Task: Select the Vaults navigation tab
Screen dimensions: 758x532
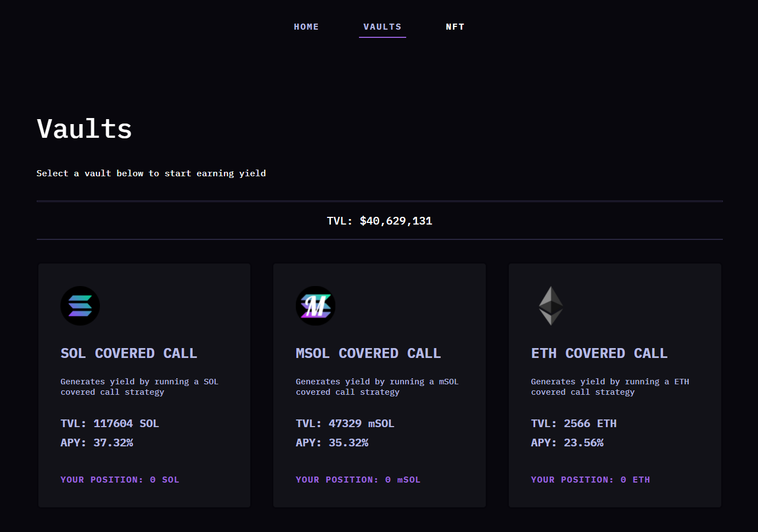Action: point(383,27)
